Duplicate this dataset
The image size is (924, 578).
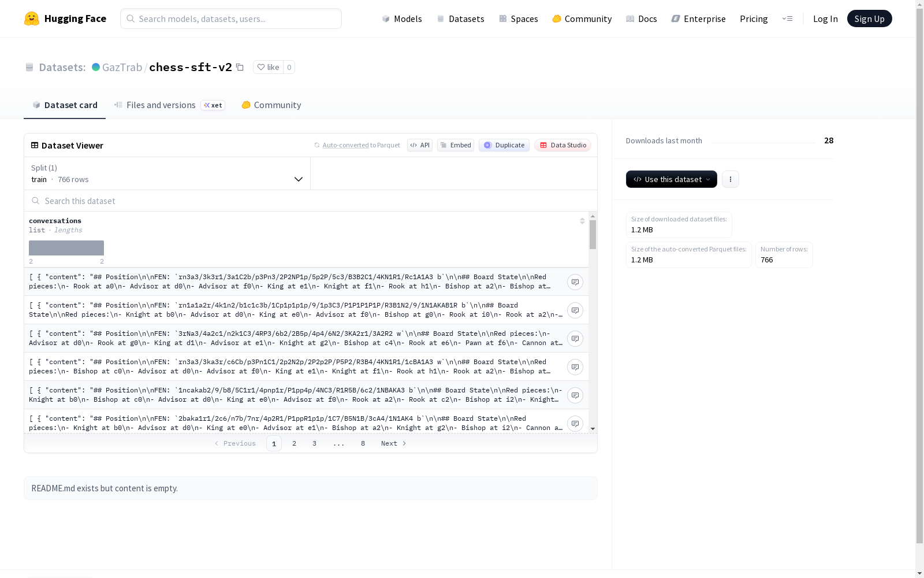coord(504,145)
